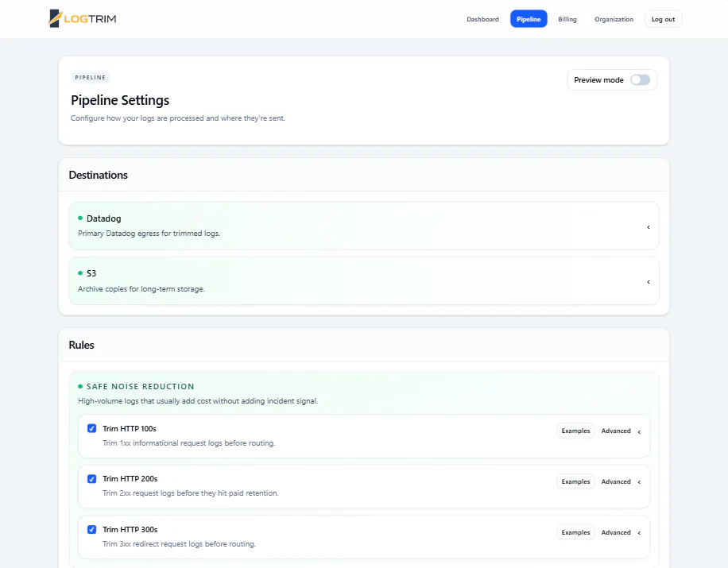This screenshot has height=568, width=728.
Task: Show Examples for Trim HTTP 300s
Action: tap(575, 532)
